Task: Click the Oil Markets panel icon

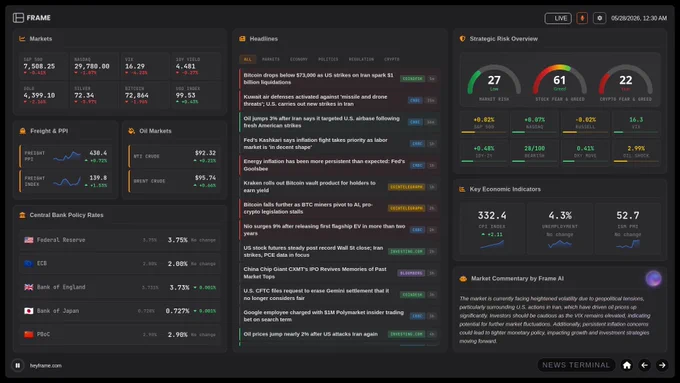Action: point(131,131)
